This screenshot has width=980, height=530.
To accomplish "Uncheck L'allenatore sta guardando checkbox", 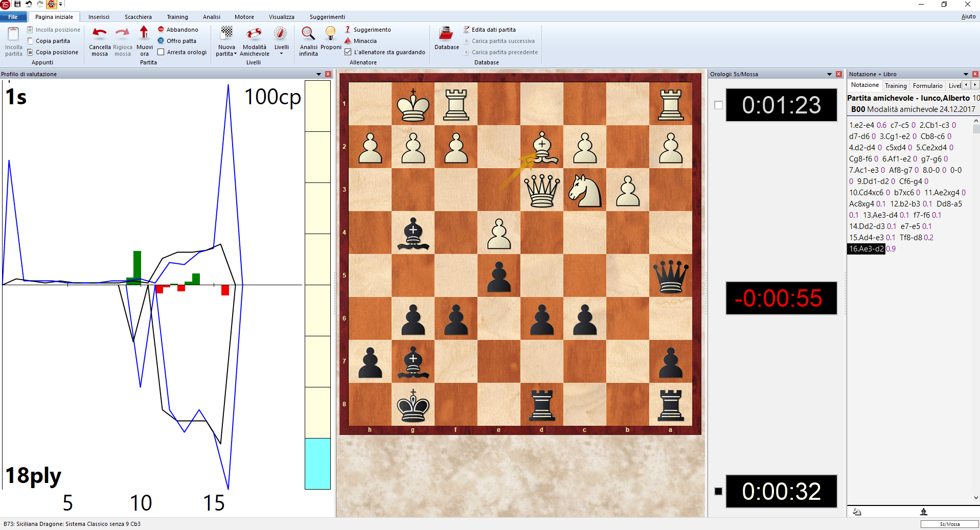I will (348, 52).
